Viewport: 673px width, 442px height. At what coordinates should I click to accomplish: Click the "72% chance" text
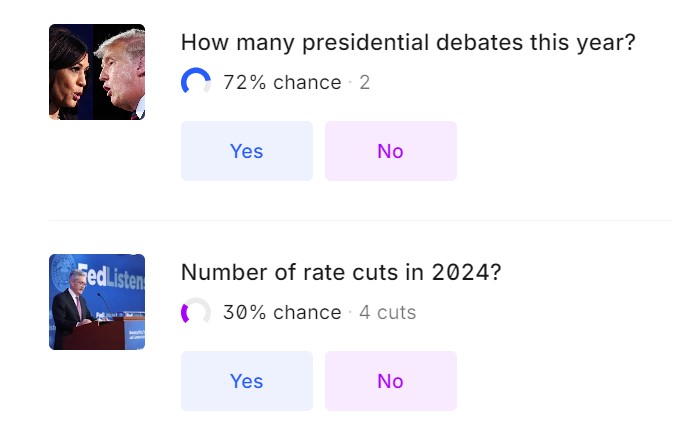[282, 82]
